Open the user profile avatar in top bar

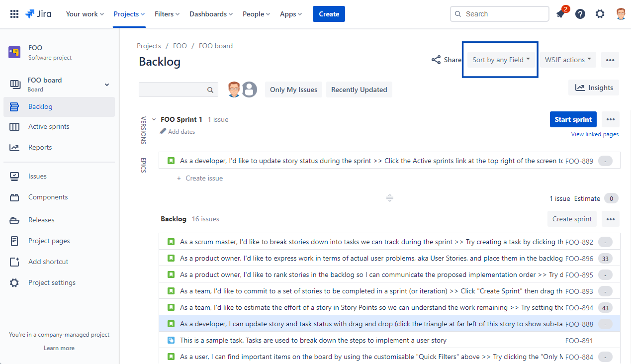pos(621,14)
